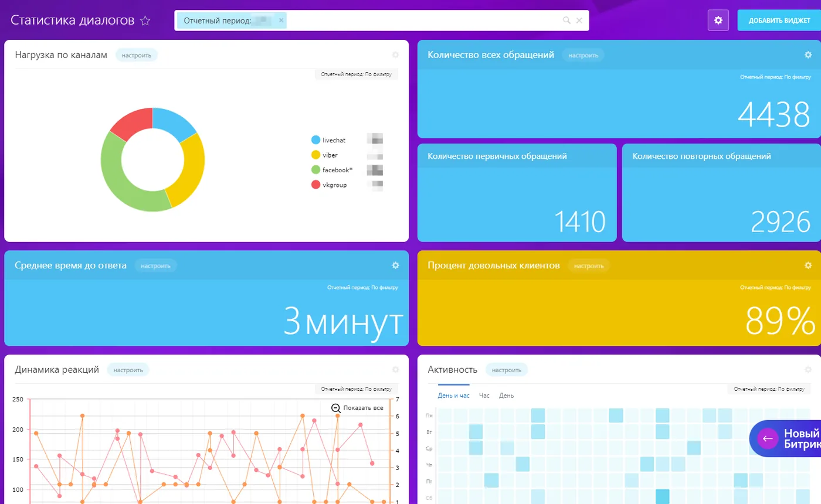Open gear menu of Среднее время до ответа widget

click(x=395, y=265)
